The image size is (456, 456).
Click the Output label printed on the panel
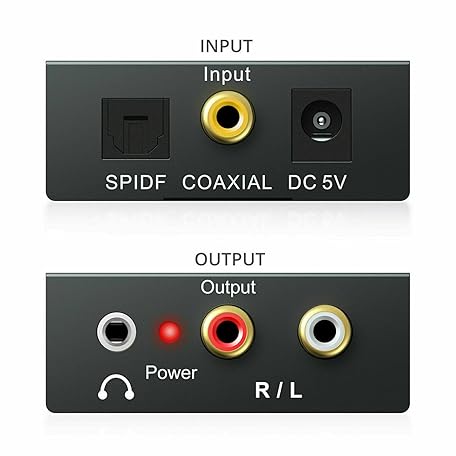tap(228, 287)
